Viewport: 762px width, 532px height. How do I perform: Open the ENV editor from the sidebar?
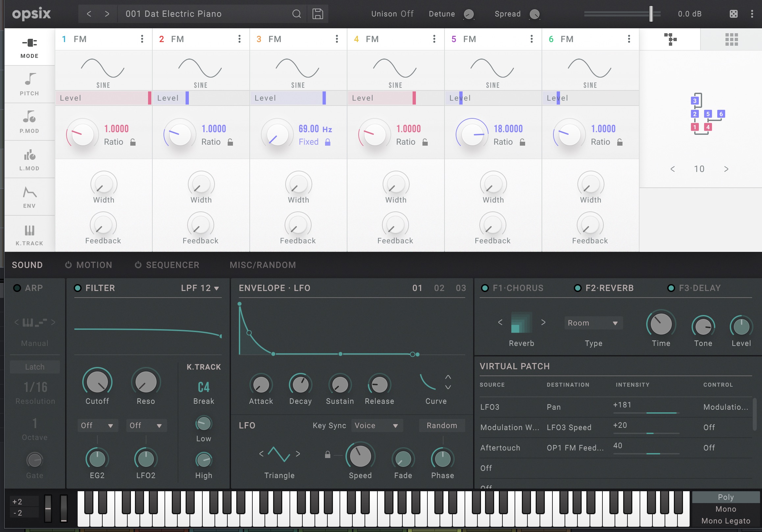29,197
